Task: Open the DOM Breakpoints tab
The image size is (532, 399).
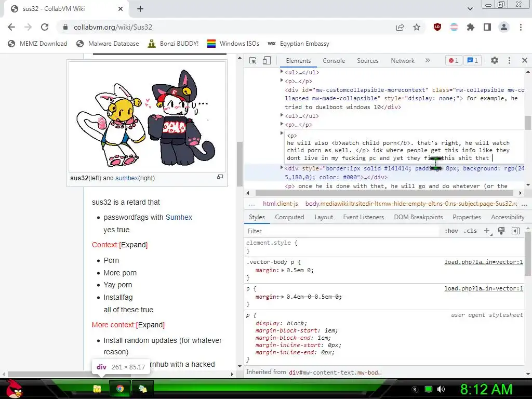Action: (418, 217)
